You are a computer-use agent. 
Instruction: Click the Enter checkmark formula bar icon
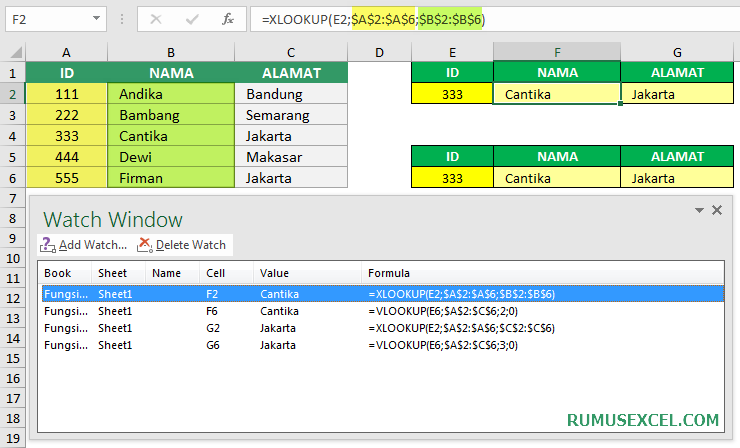click(x=192, y=19)
